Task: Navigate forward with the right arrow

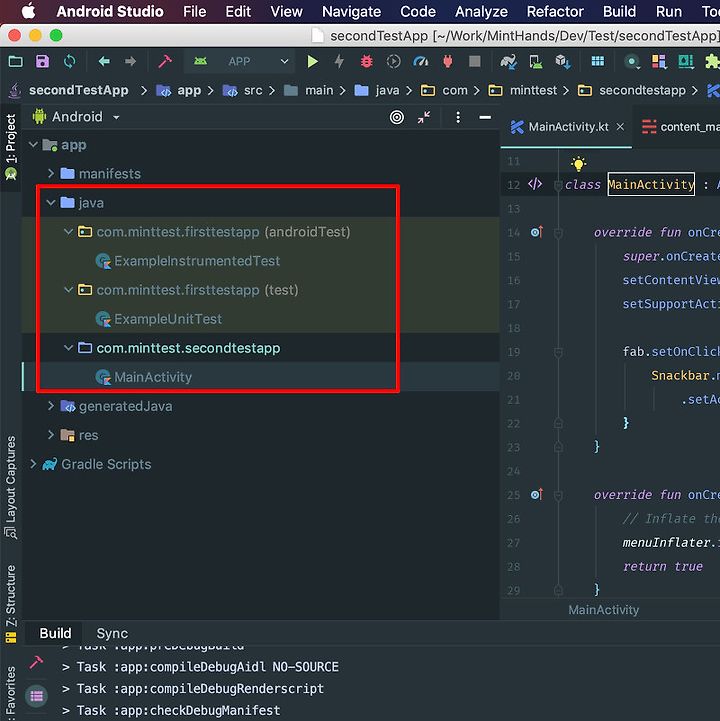Action: pos(131,61)
